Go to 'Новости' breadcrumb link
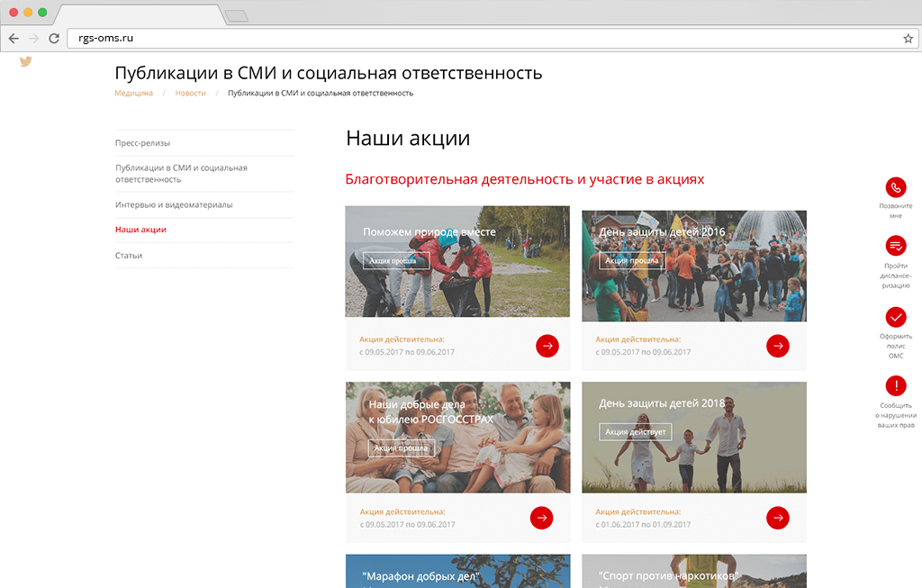Image resolution: width=922 pixels, height=588 pixels. point(191,93)
